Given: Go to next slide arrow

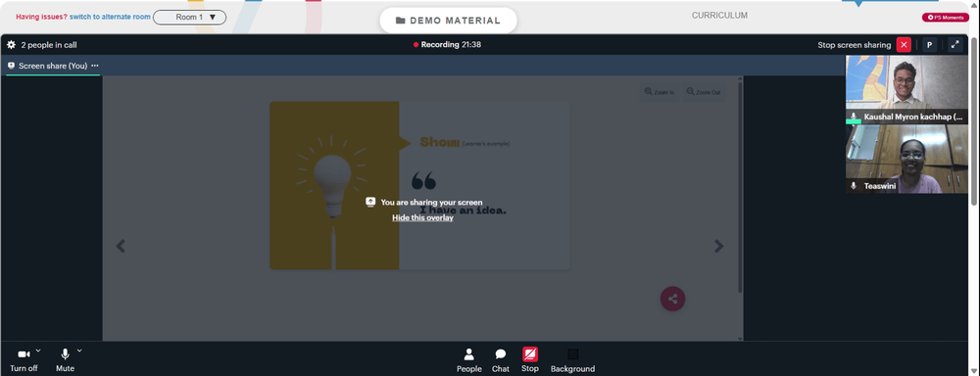Looking at the screenshot, I should pos(718,246).
